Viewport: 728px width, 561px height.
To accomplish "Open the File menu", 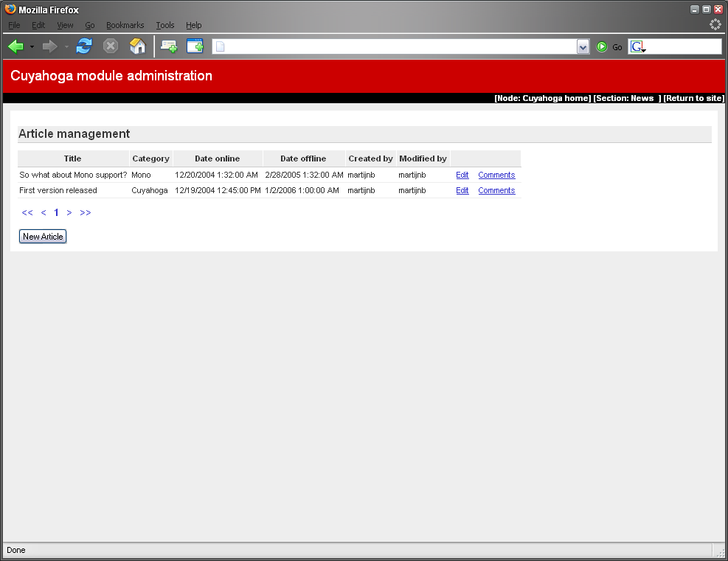I will tap(14, 25).
